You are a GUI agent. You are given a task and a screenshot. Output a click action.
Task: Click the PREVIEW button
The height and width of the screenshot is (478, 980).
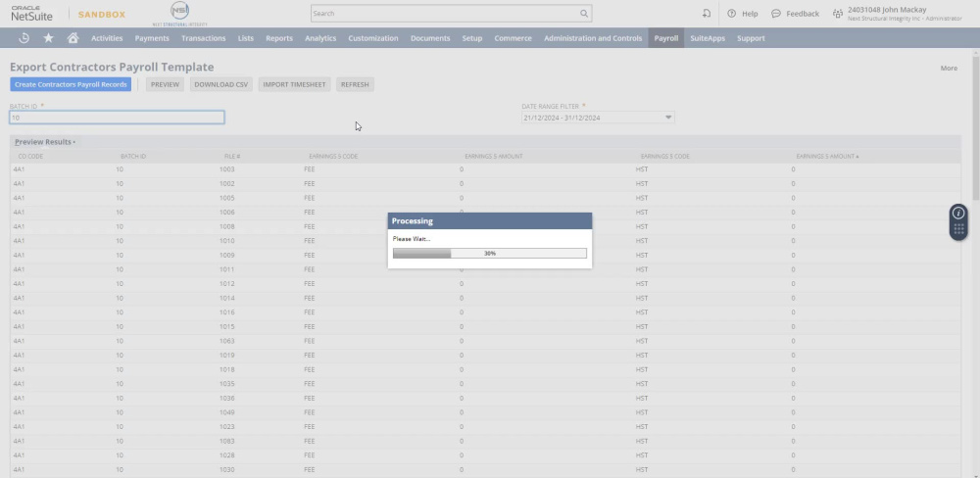[165, 84]
